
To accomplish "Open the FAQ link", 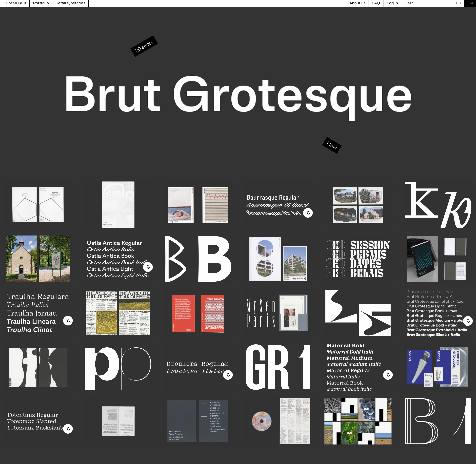I will pyautogui.click(x=376, y=3).
